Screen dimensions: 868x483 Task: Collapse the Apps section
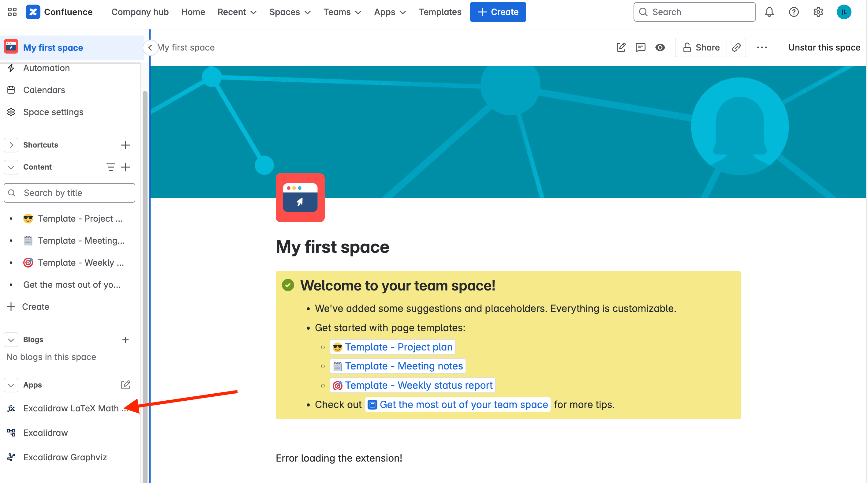[11, 384]
